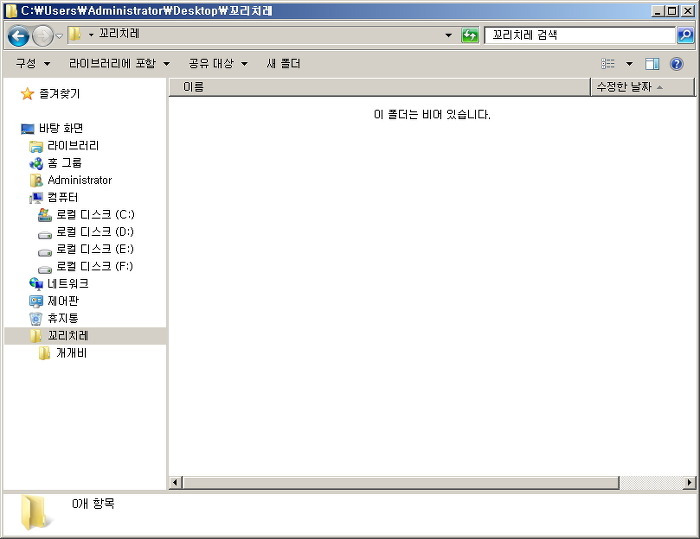Select 바탕 화면 in navigation tree
This screenshot has height=539, width=700.
[x=61, y=128]
